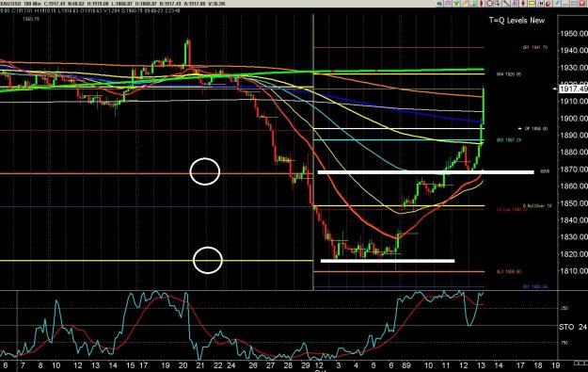Click the 1840.00 price axis label
The width and height of the screenshot is (588, 372).
pyautogui.click(x=574, y=220)
